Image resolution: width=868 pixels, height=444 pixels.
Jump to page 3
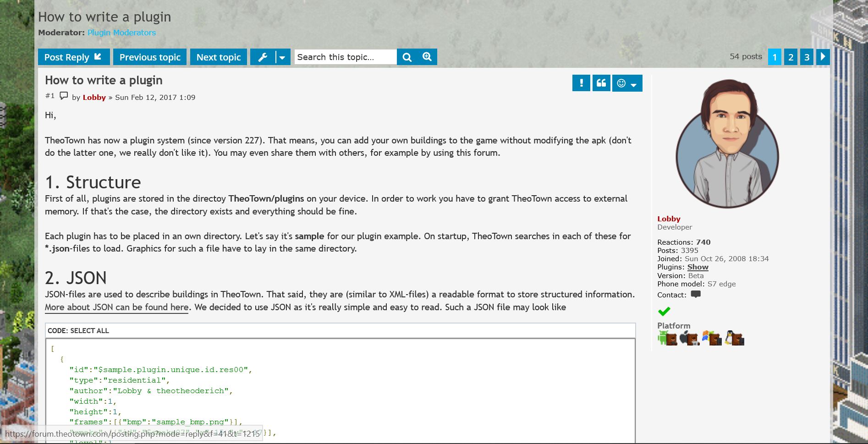click(807, 57)
